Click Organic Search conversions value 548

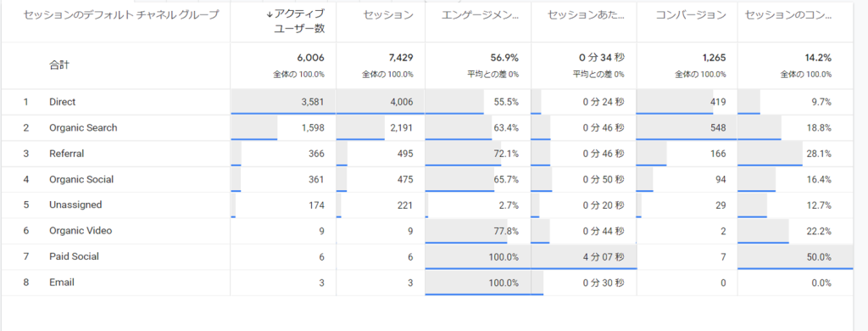pyautogui.click(x=719, y=127)
